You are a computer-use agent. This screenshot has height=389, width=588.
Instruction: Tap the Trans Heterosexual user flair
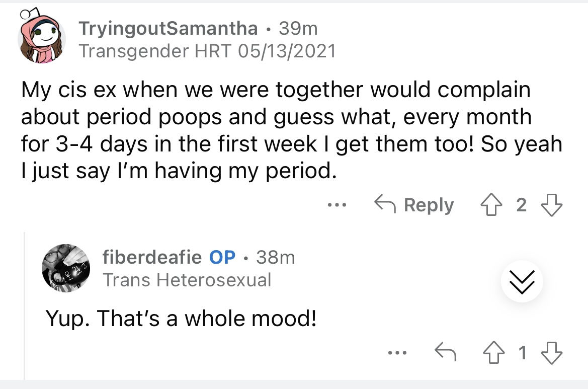187,280
